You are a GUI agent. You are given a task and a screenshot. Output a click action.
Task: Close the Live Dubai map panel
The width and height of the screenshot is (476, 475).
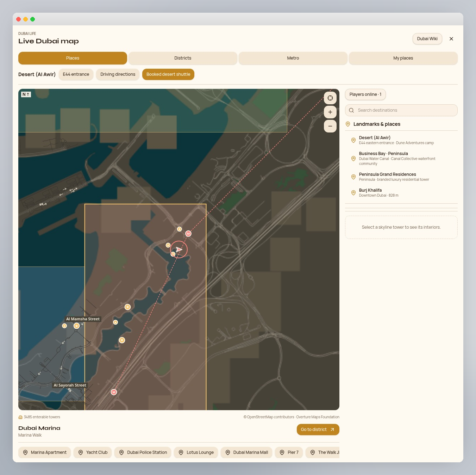tap(451, 39)
